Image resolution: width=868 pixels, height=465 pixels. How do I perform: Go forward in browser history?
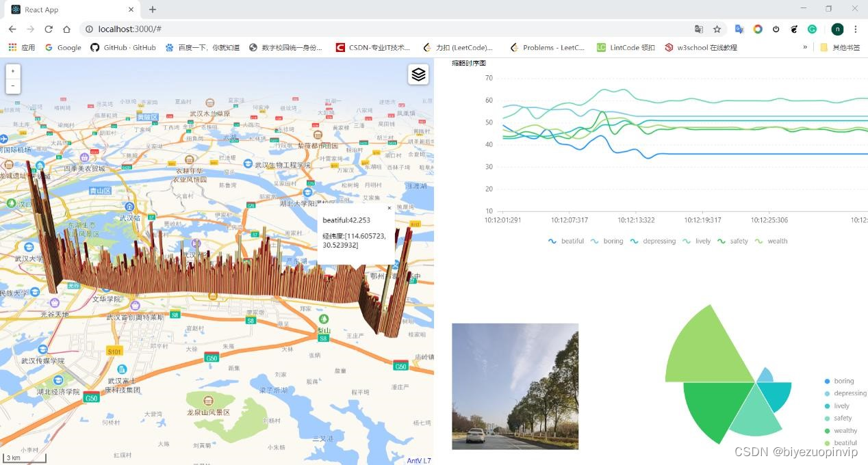pos(30,29)
